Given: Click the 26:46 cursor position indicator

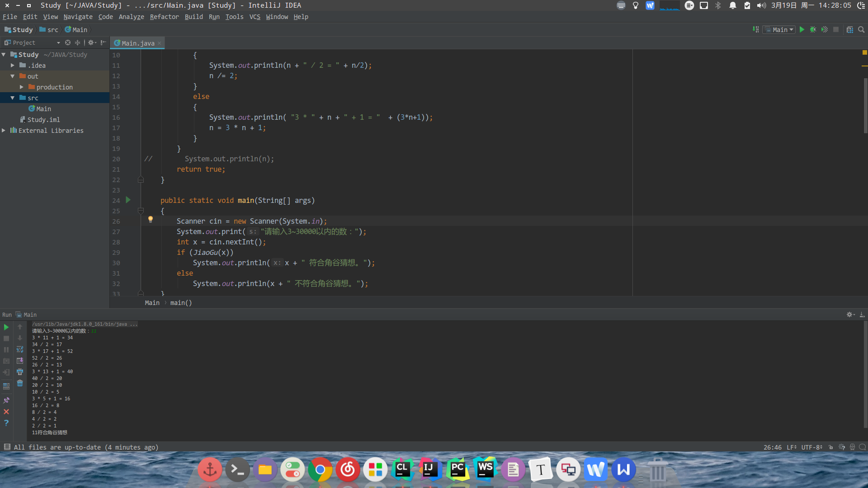Looking at the screenshot, I should pos(772,447).
